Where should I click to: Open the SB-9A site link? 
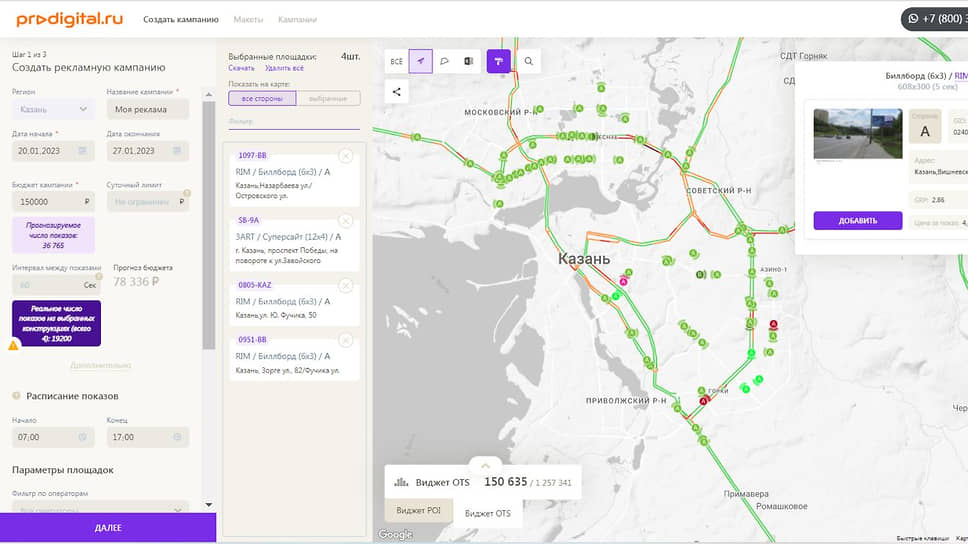pyautogui.click(x=248, y=220)
